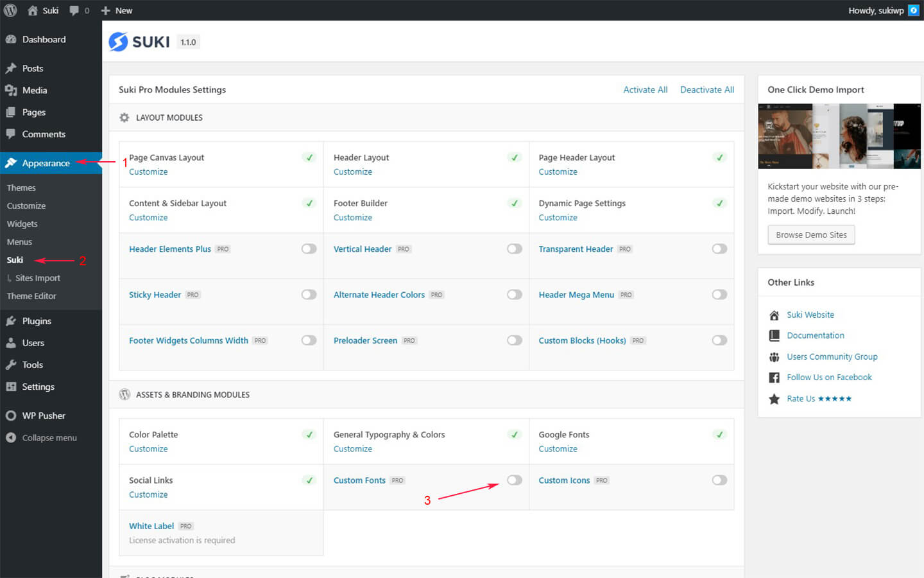Image resolution: width=924 pixels, height=578 pixels.
Task: Click the Rate Us star icon
Action: tap(774, 398)
